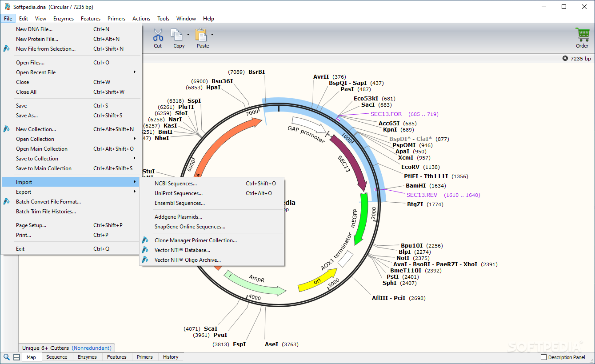595x364 pixels.
Task: Open the Copy dropdown arrow
Action: point(188,34)
